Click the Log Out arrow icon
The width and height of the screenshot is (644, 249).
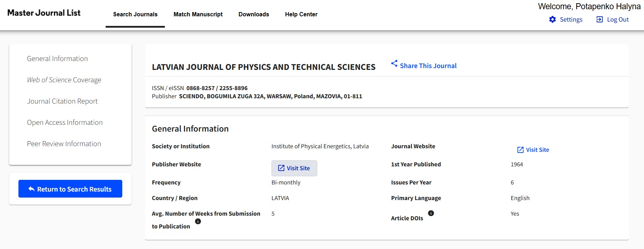[599, 20]
